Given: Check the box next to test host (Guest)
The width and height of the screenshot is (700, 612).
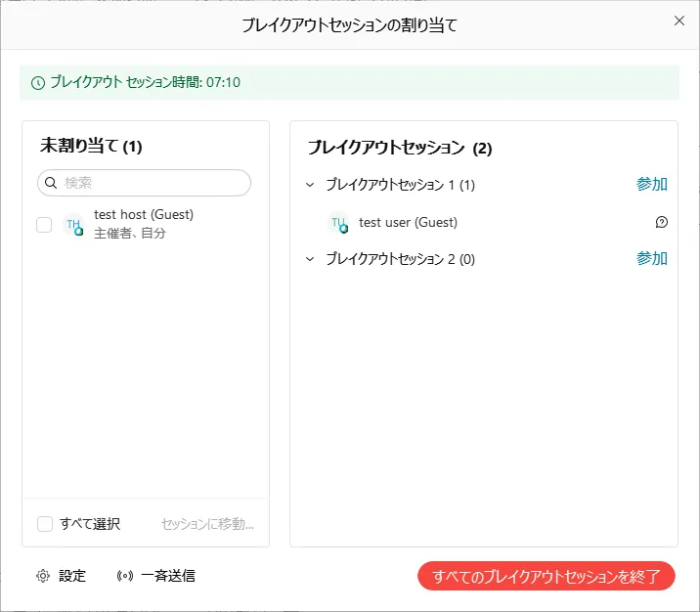Looking at the screenshot, I should (x=44, y=225).
